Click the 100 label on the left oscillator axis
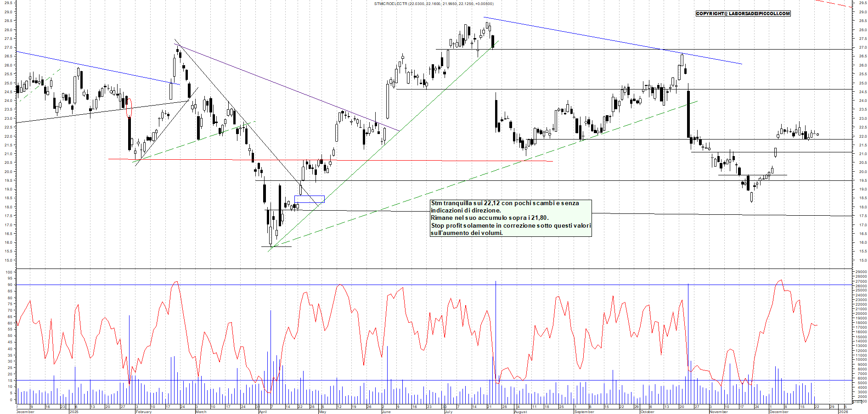This screenshot has height=414, width=868. (9, 272)
